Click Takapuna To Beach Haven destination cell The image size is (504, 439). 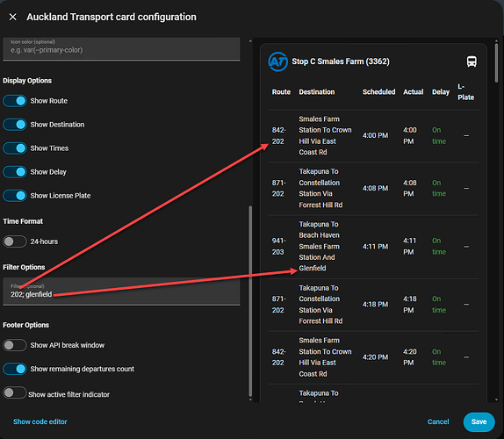tap(320, 246)
